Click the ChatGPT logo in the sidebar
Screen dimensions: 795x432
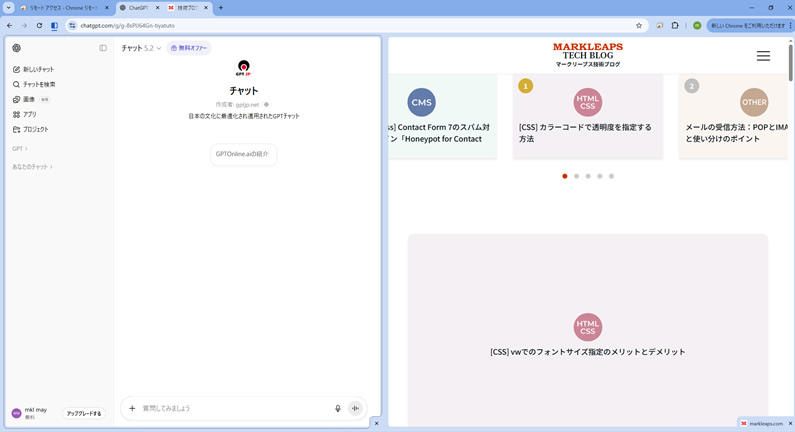pos(16,48)
